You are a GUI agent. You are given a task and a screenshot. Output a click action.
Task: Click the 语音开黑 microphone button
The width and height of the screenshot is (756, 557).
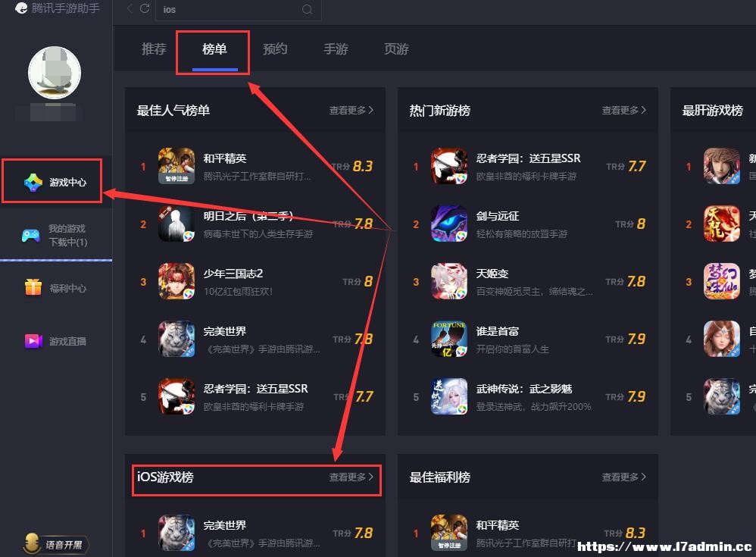55,544
